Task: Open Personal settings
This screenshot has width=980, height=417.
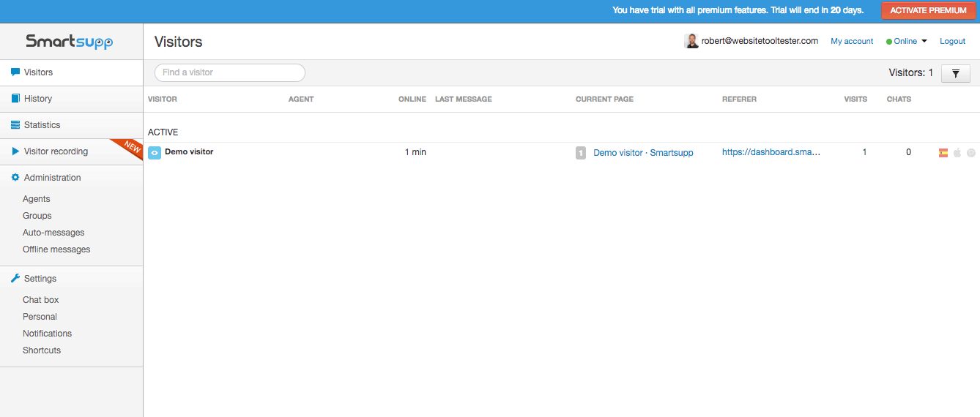Action: pos(40,317)
